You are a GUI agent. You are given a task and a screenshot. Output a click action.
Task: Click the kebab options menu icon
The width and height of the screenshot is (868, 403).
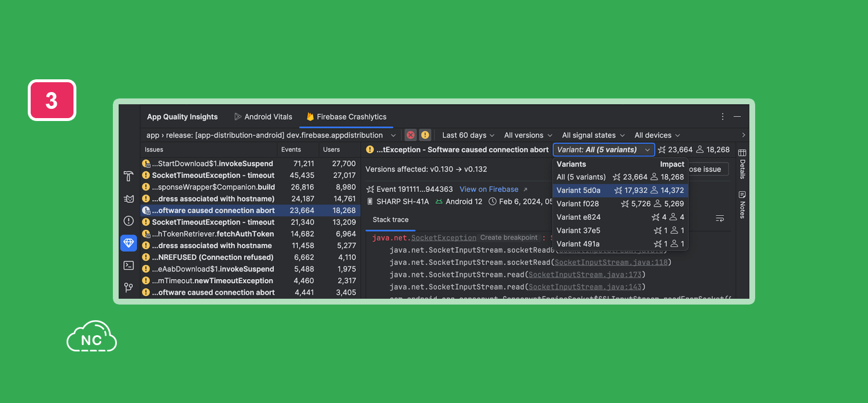[722, 116]
